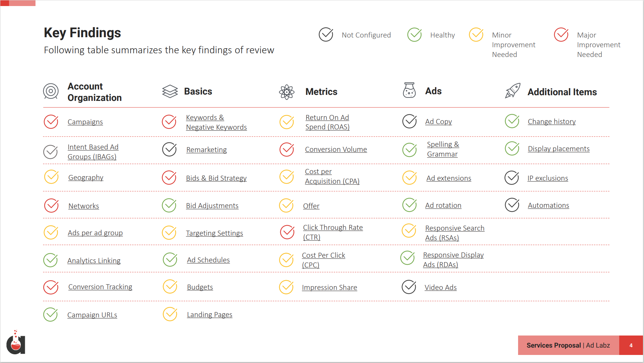
Task: Follow the Ad Schedules link
Action: click(208, 260)
